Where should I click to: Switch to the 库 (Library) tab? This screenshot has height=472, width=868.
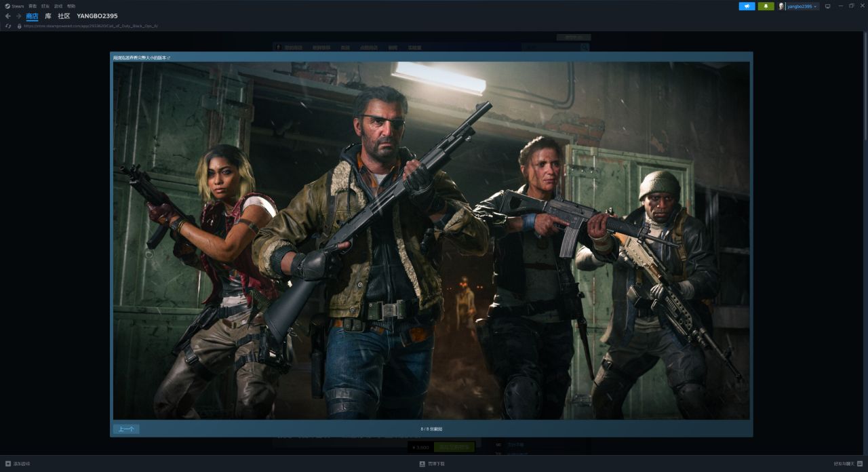(48, 16)
